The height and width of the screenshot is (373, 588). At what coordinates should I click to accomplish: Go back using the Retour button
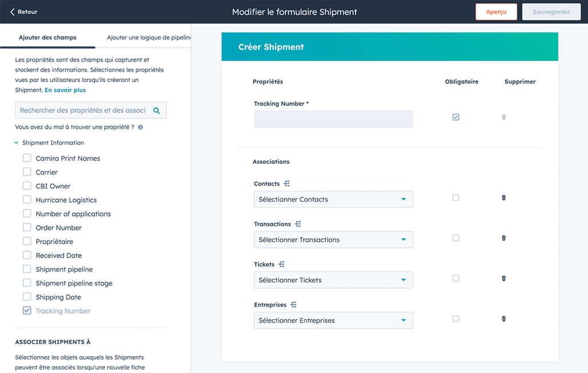23,12
